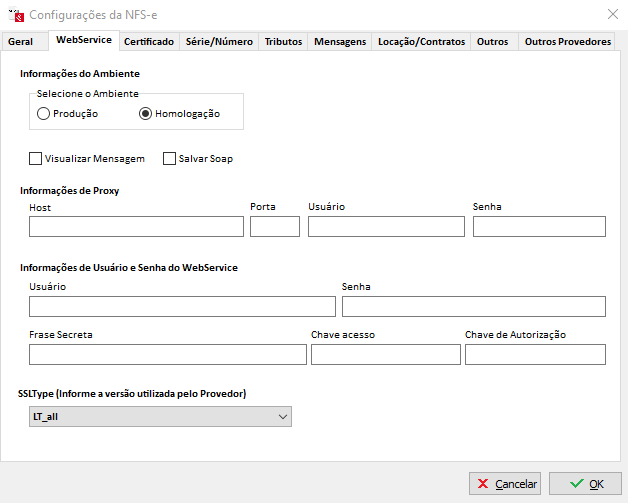Select the Homologação radio button

[146, 114]
